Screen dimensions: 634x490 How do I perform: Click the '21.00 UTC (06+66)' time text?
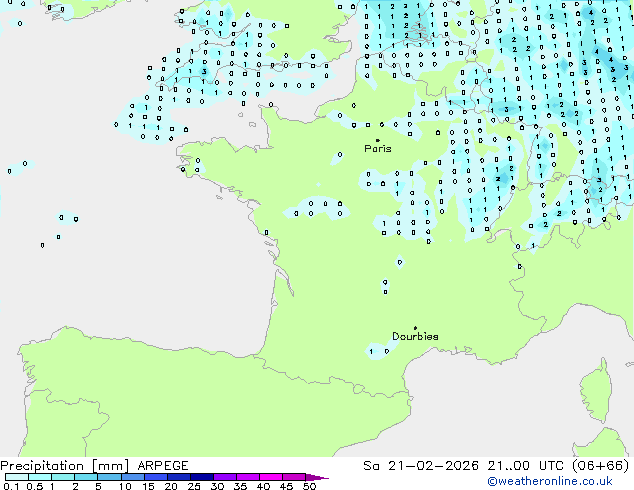[x=558, y=466]
